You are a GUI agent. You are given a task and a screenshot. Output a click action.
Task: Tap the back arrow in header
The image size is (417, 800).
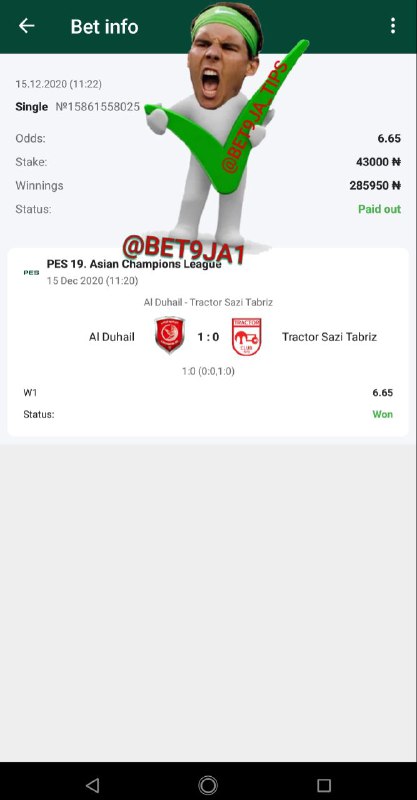(x=27, y=26)
